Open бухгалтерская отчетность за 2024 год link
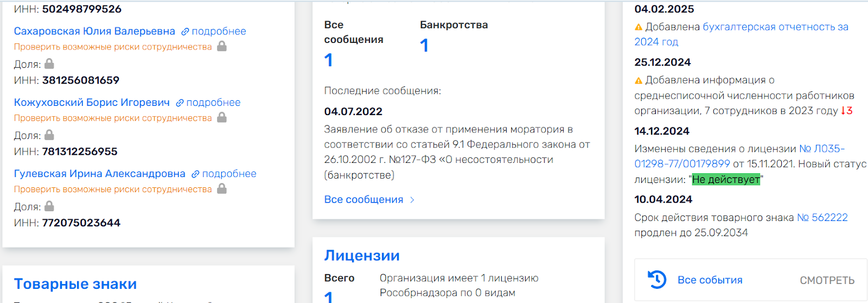Viewport: 868px width, 303px height. pos(742,34)
